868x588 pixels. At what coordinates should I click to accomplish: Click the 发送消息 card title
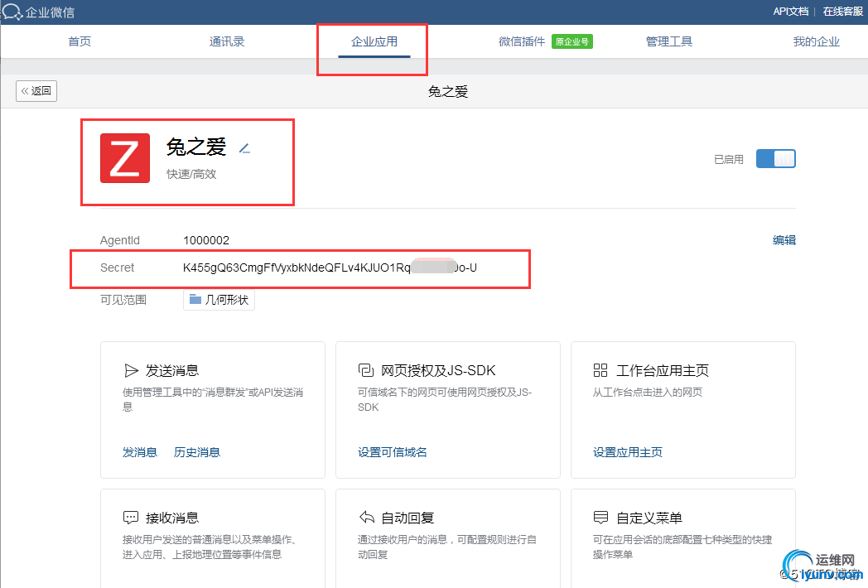(x=172, y=370)
